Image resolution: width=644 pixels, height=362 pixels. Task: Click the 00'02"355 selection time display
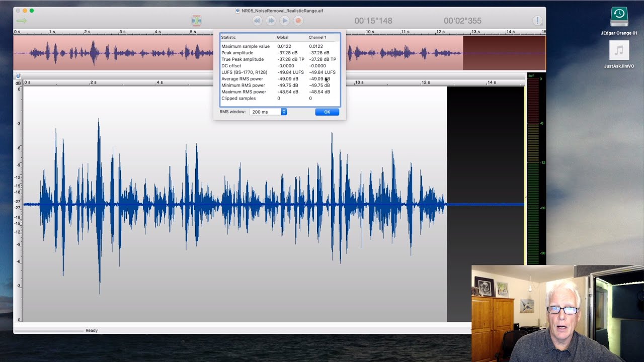(x=462, y=21)
